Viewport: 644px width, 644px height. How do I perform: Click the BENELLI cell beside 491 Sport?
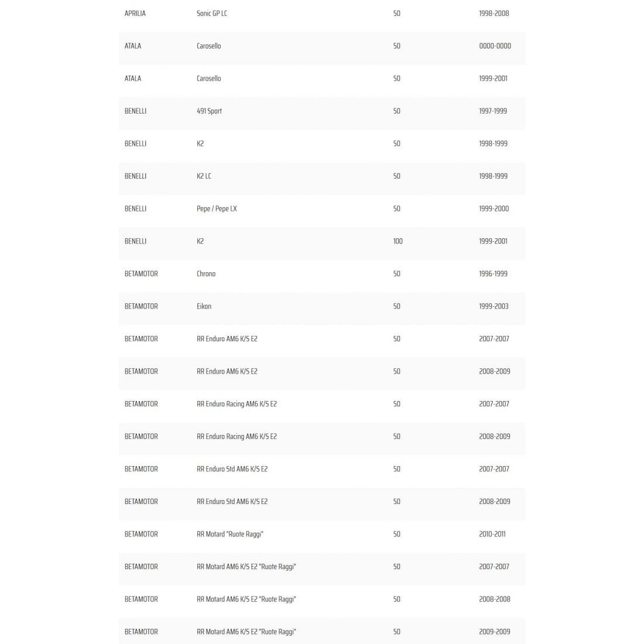[x=135, y=111]
